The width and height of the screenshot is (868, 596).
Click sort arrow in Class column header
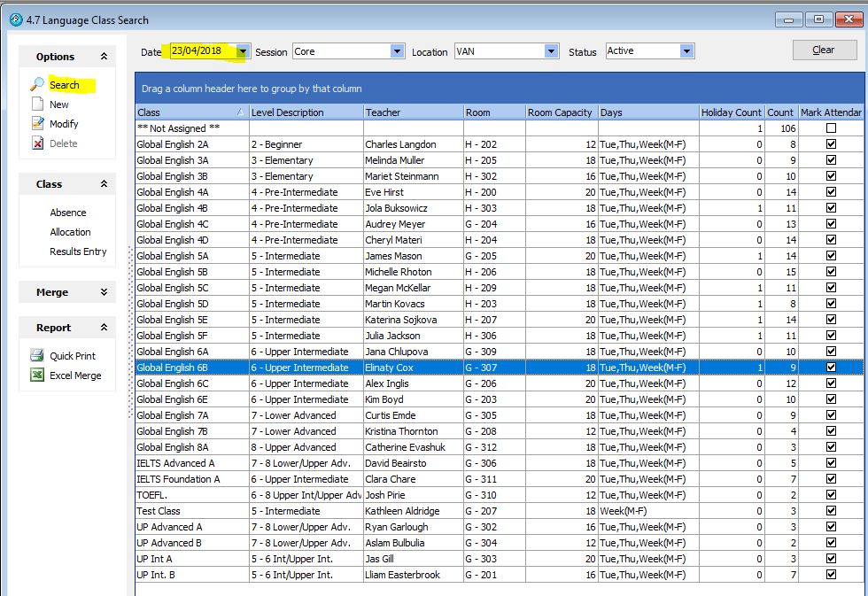click(x=241, y=112)
